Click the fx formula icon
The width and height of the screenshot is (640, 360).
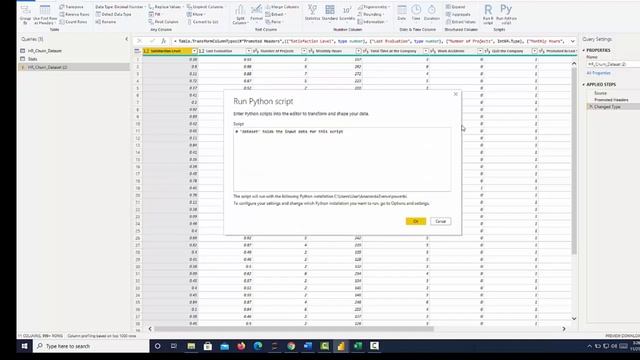[163, 41]
